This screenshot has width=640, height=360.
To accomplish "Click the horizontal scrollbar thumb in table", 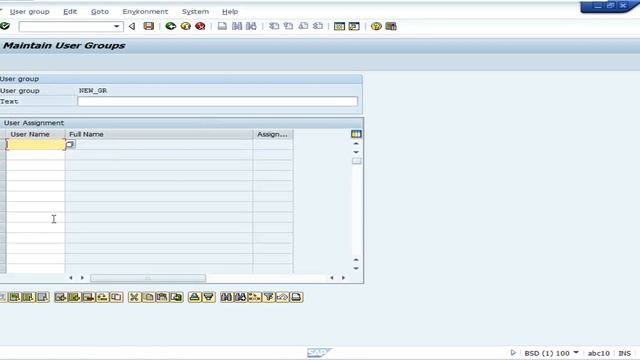I will point(148,278).
